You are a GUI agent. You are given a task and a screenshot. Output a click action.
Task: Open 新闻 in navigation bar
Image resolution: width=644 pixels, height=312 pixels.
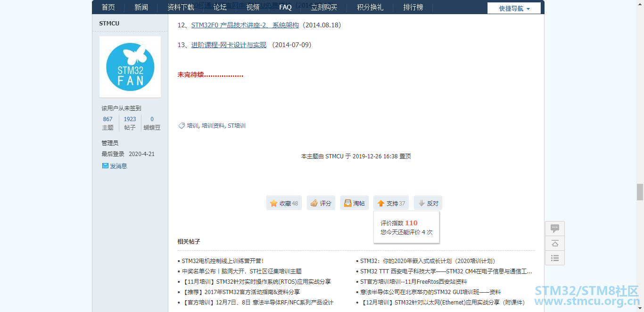(141, 7)
